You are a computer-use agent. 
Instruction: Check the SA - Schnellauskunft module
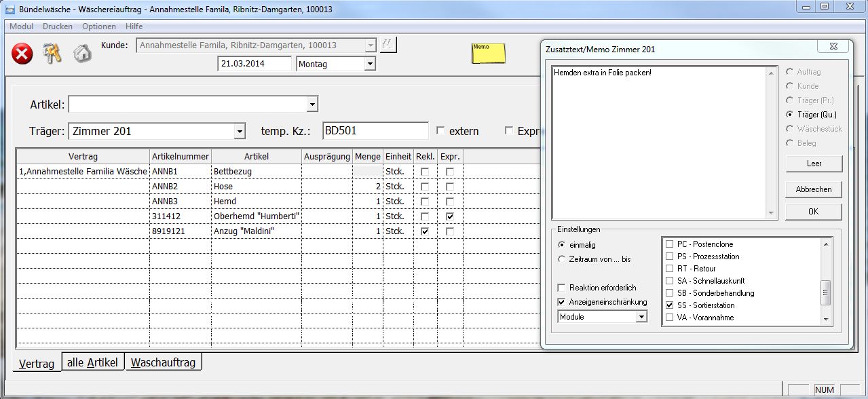(x=670, y=281)
